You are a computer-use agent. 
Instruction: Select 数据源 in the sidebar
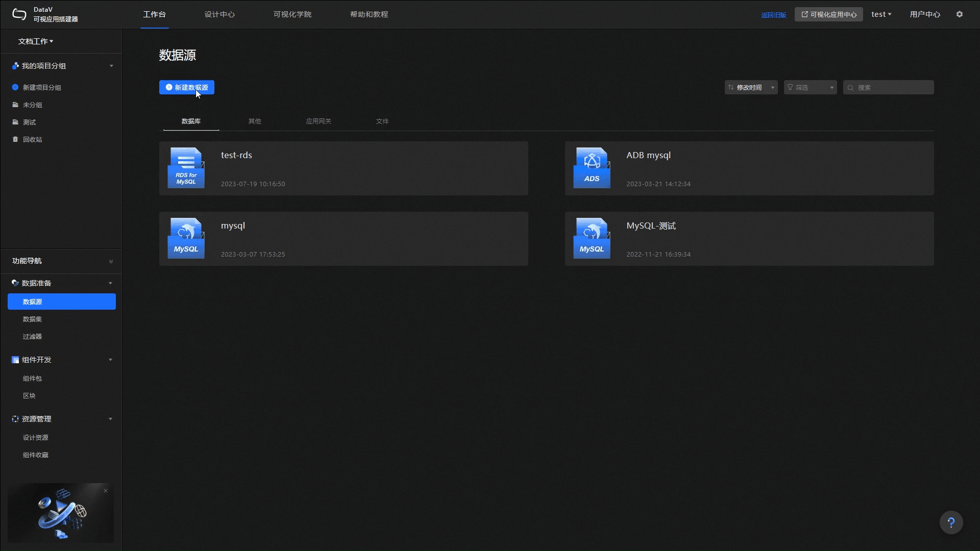click(62, 302)
